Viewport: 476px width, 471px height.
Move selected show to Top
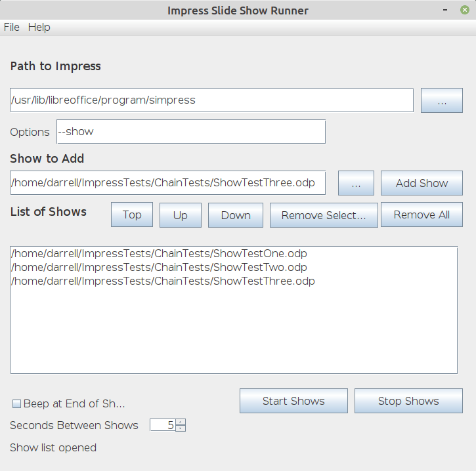tap(132, 215)
